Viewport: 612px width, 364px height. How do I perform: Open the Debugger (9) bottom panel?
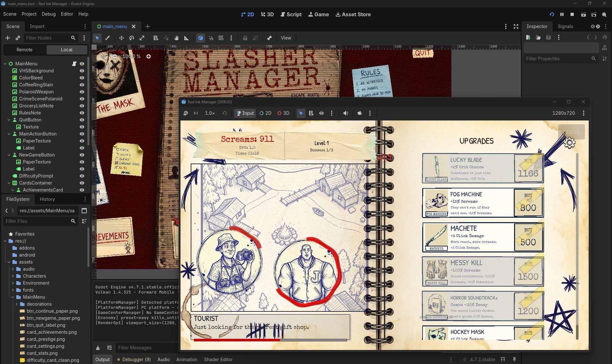click(x=134, y=359)
